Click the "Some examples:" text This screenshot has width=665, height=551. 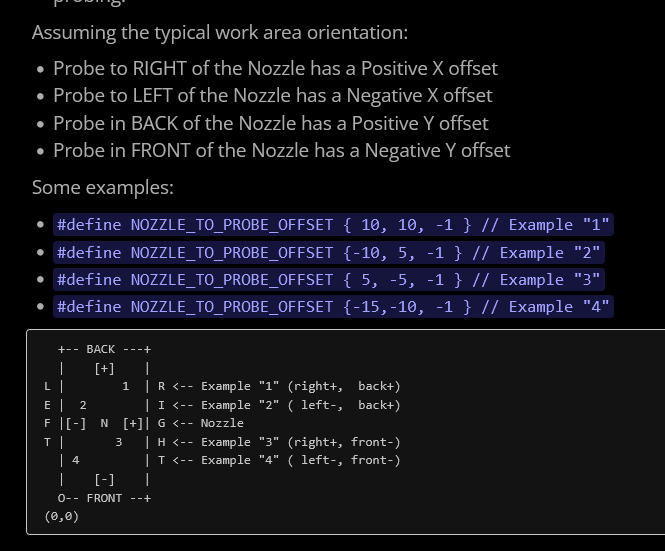102,187
